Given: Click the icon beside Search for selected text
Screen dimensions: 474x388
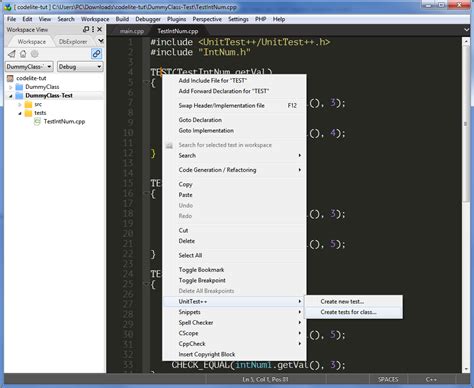Looking at the screenshot, I should 169,145.
